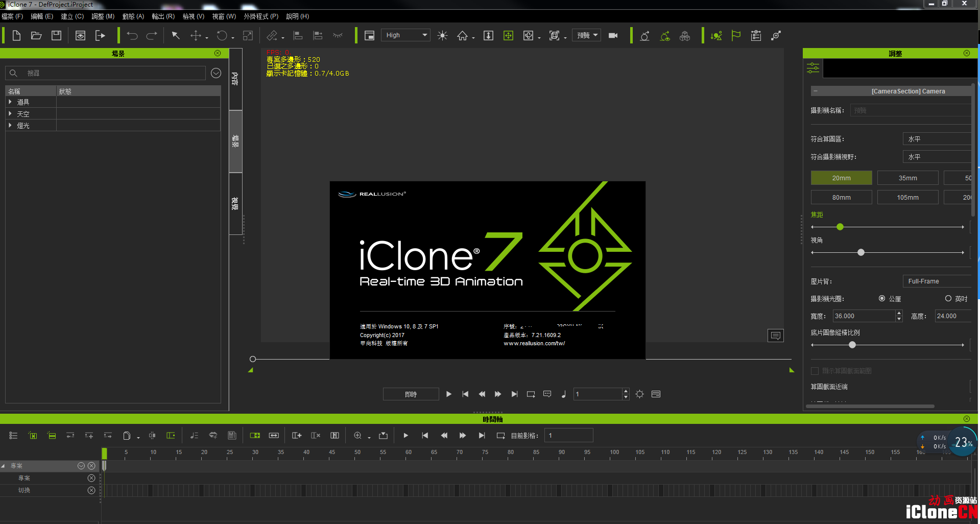
Task: Open the 說明 (H) menu
Action: click(x=298, y=16)
